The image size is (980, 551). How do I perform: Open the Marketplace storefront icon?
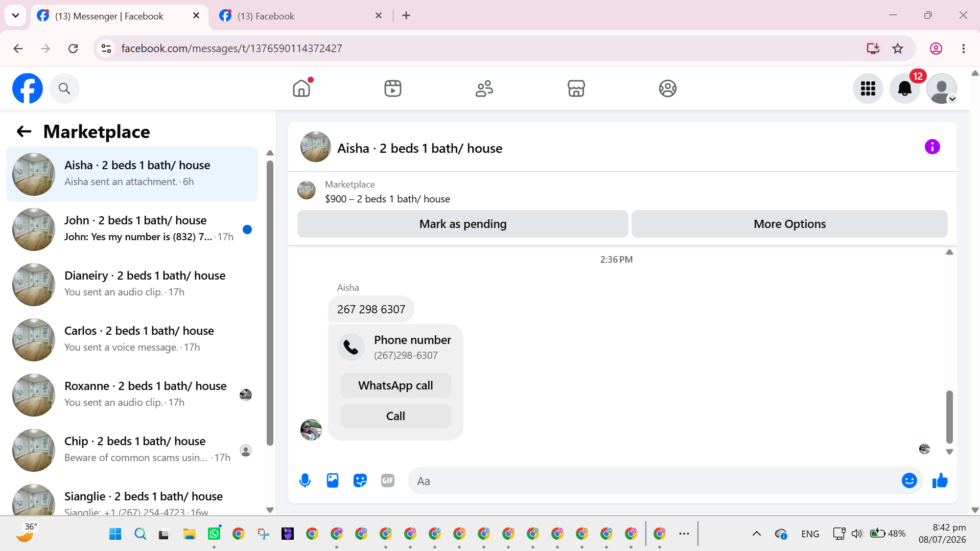pos(576,88)
